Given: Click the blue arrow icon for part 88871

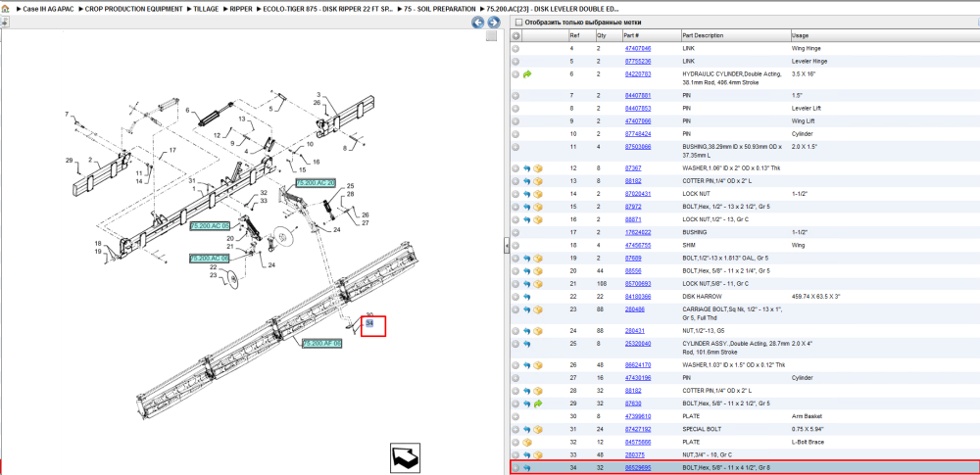Looking at the screenshot, I should pyautogui.click(x=527, y=220).
